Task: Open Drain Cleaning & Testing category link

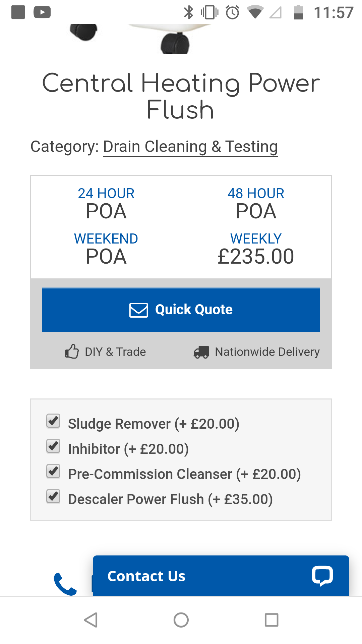Action: tap(190, 147)
